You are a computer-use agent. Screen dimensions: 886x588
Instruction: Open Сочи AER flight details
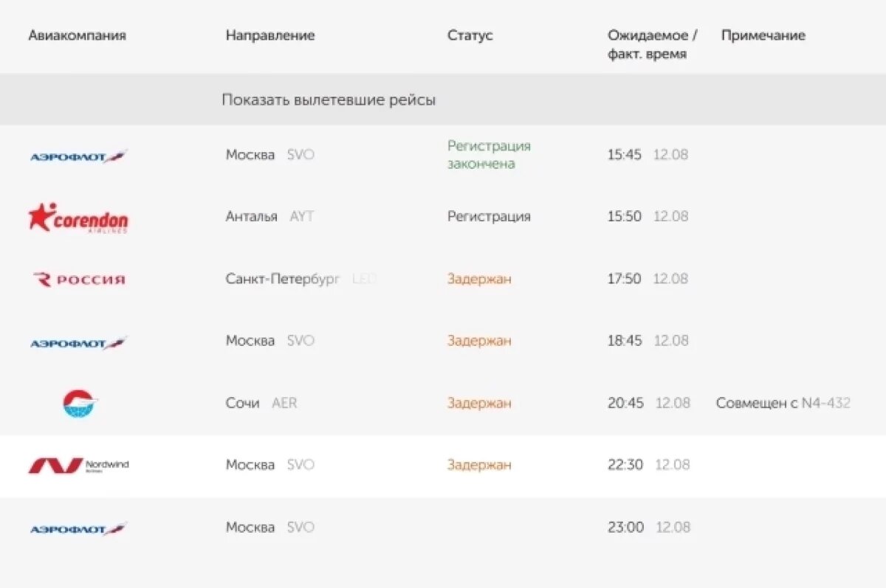[261, 404]
